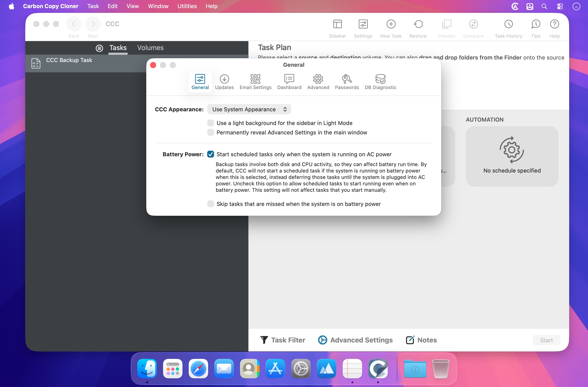The image size is (588, 387).
Task: Click the Advanced Settings label at bottom
Action: click(361, 340)
